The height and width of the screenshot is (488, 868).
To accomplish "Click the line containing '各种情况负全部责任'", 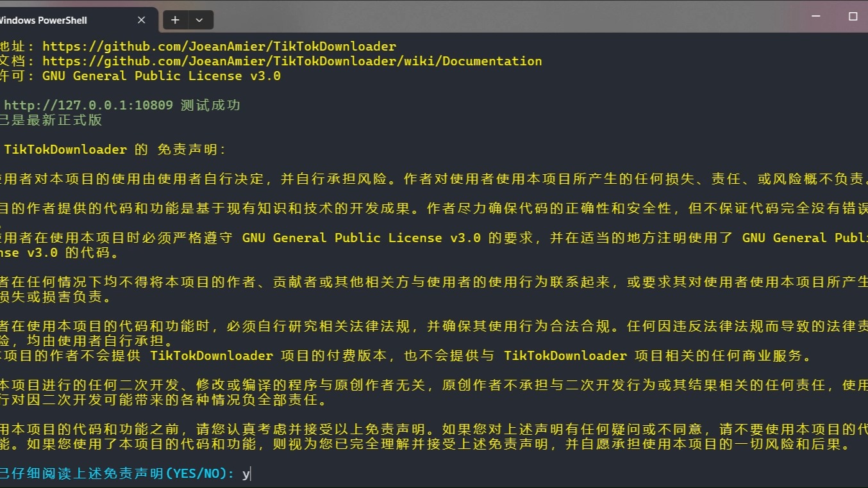I will click(x=163, y=400).
